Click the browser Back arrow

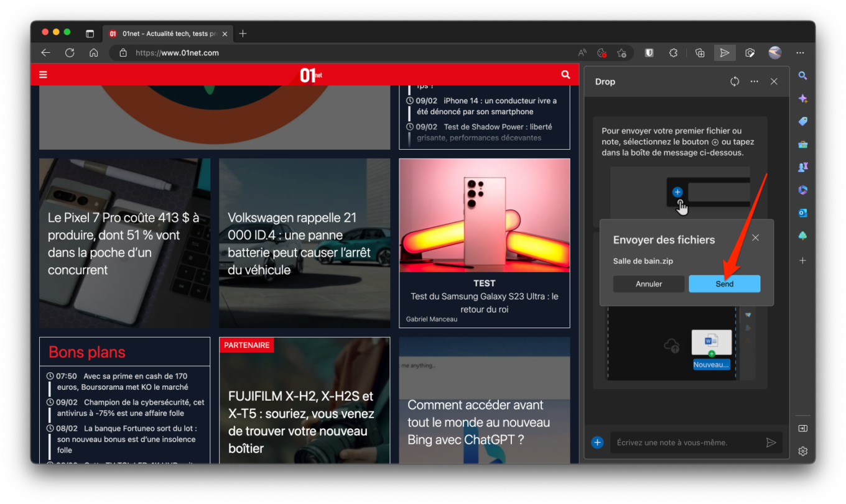[45, 53]
